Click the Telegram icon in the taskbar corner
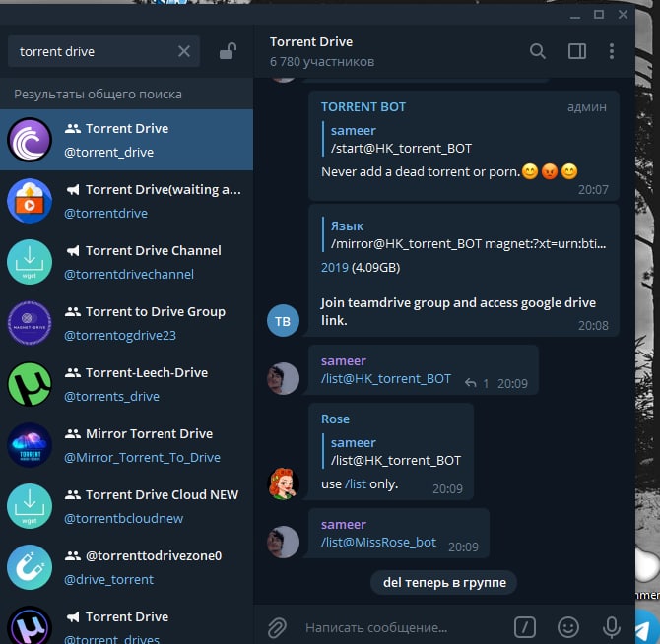Viewport: 660px width, 644px height. [646, 627]
